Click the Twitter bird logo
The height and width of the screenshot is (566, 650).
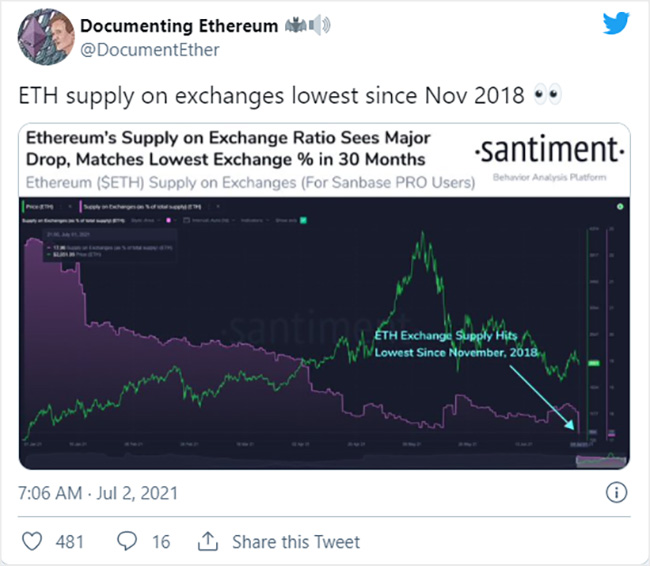pos(616,23)
